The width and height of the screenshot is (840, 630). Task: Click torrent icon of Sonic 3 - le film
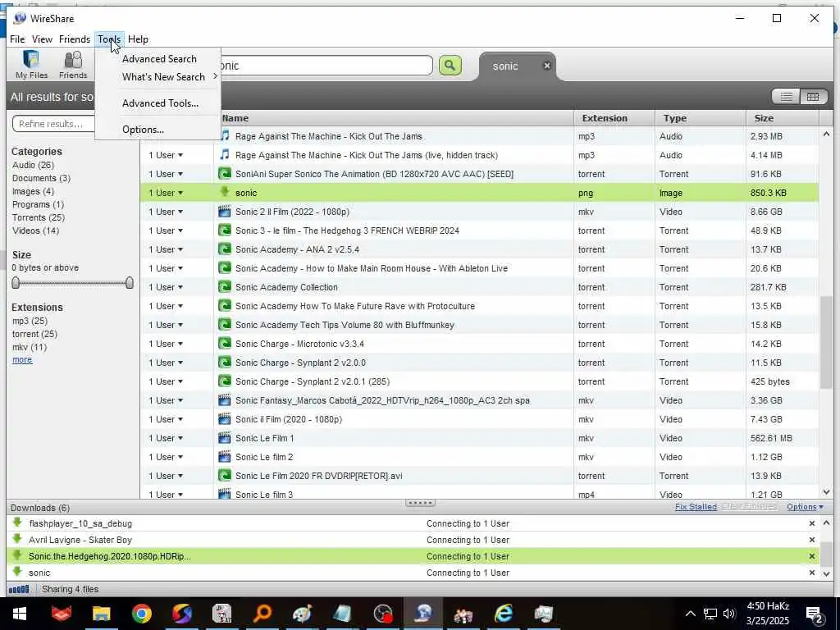(x=225, y=231)
